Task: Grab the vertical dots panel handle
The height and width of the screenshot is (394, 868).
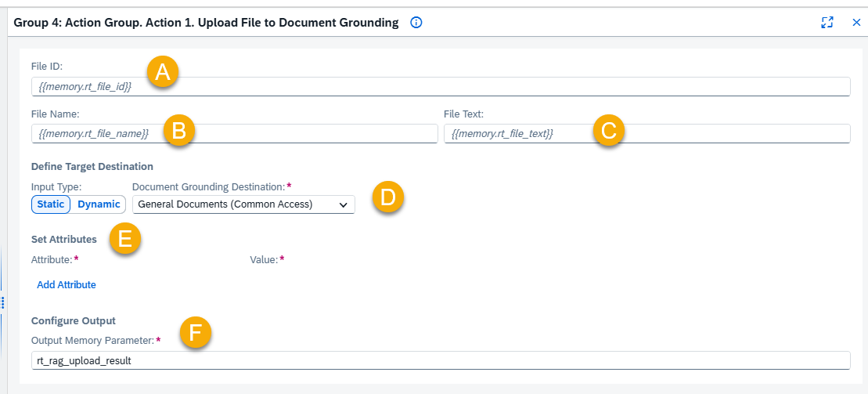Action: pos(3,303)
